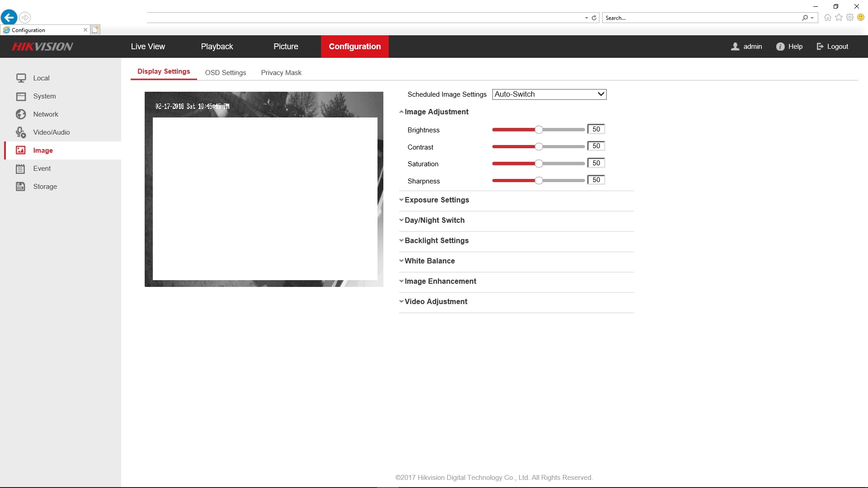Click the Network globe icon in sidebar
Viewport: 868px width, 488px height.
[x=21, y=114]
